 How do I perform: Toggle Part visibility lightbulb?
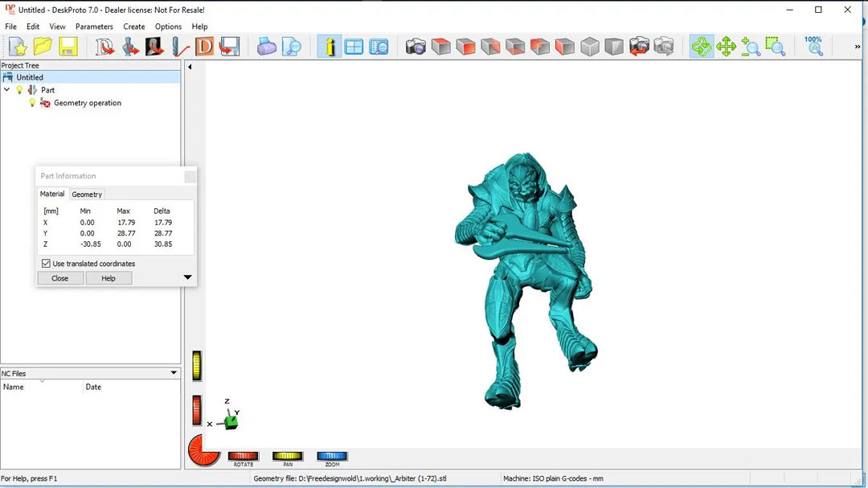(x=20, y=90)
